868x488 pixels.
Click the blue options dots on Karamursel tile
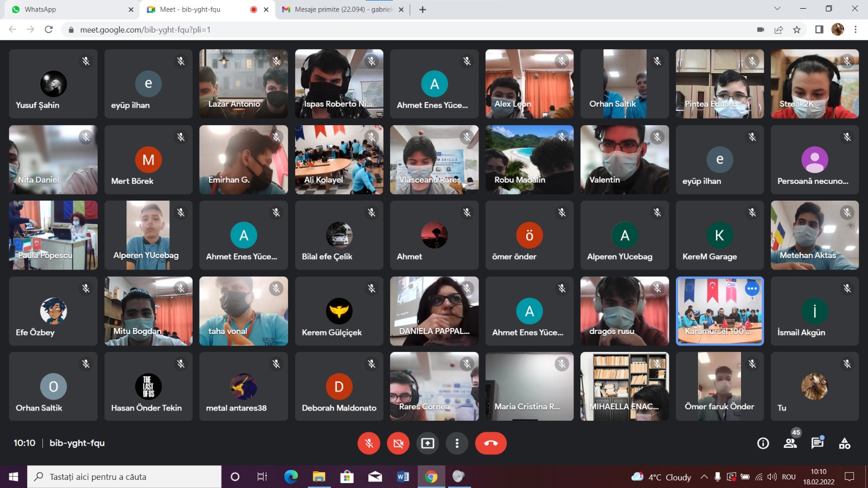pyautogui.click(x=752, y=289)
